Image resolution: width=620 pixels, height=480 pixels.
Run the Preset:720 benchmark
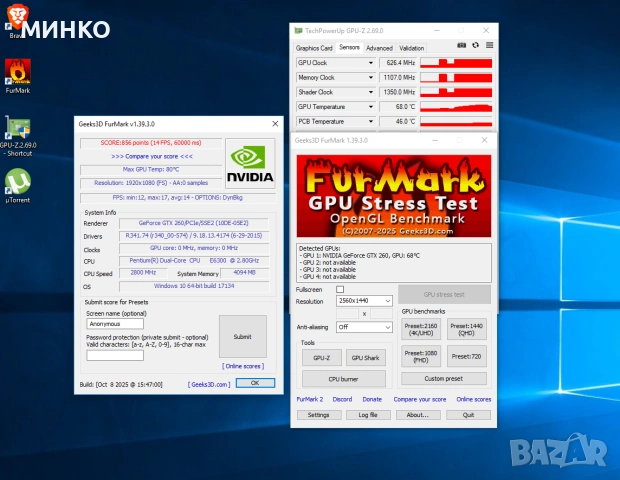466,356
